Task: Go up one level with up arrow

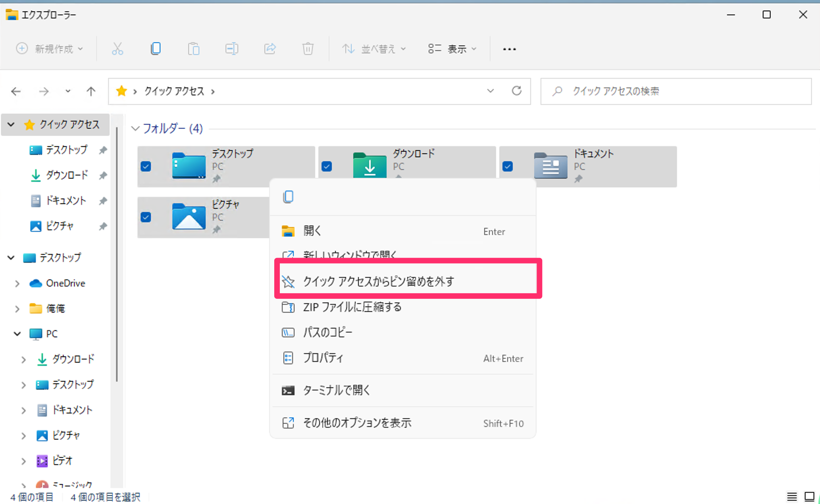Action: 91,92
